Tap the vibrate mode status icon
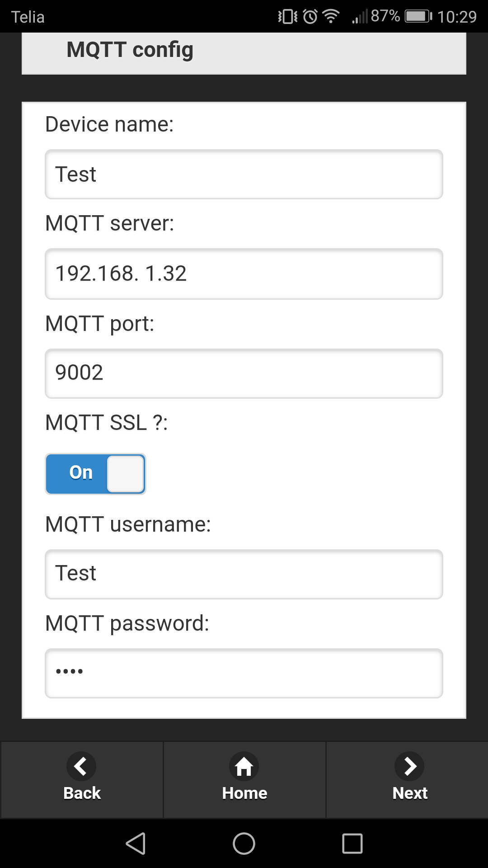Viewport: 488px width, 868px height. [x=288, y=17]
